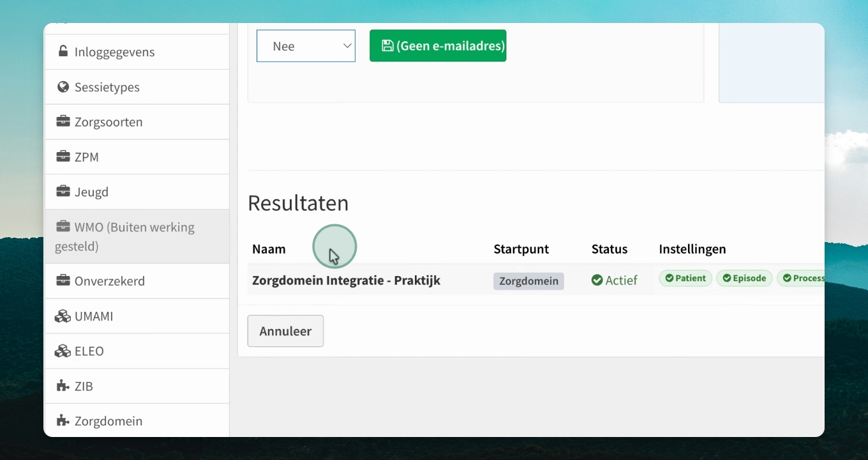Click the lock icon beside Inloggegevens

(x=63, y=51)
